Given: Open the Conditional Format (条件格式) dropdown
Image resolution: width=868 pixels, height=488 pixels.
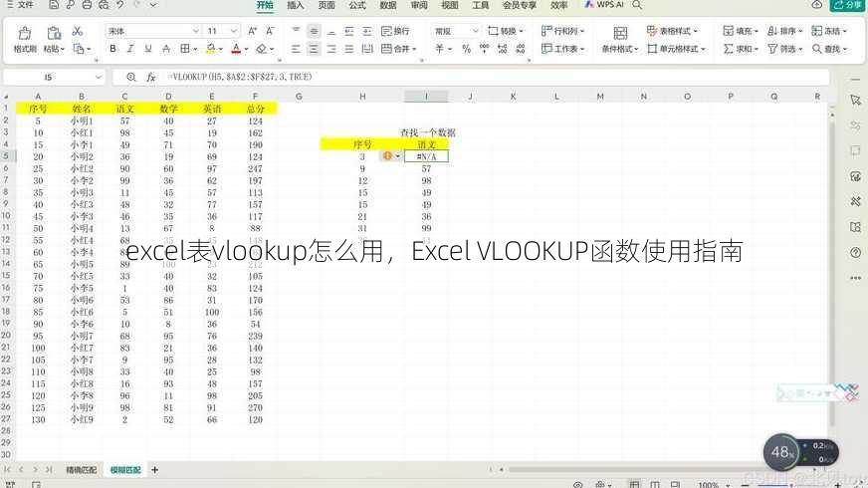Looking at the screenshot, I should [x=620, y=49].
